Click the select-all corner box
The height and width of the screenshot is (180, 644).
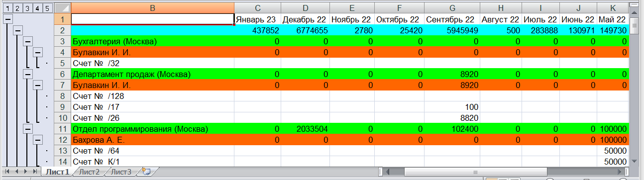point(62,8)
